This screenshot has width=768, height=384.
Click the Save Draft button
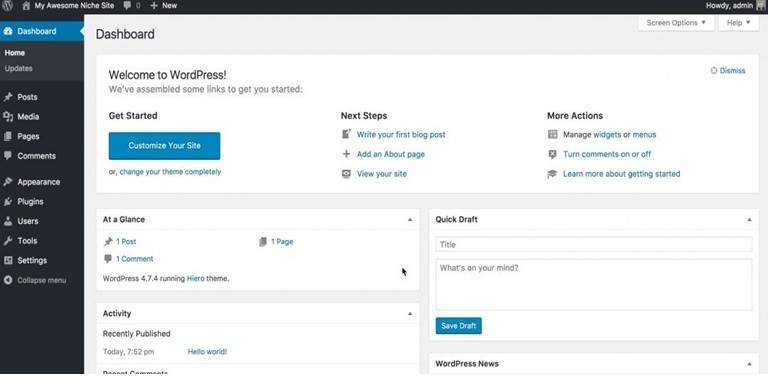pos(458,326)
